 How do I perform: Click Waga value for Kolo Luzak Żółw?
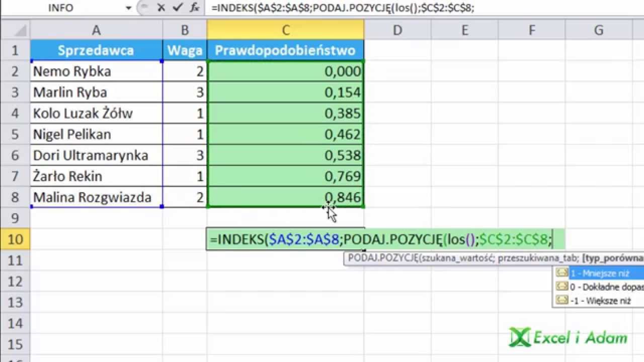pos(185,113)
